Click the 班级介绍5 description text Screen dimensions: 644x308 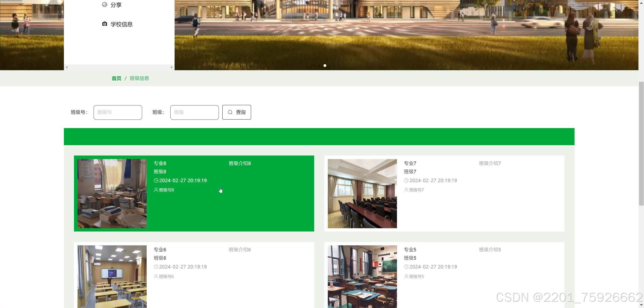pyautogui.click(x=490, y=250)
